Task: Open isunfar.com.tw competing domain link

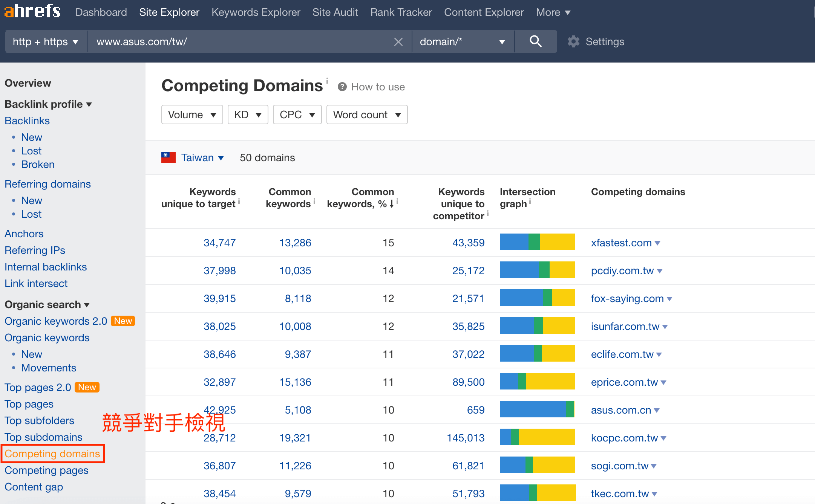Action: coord(625,326)
